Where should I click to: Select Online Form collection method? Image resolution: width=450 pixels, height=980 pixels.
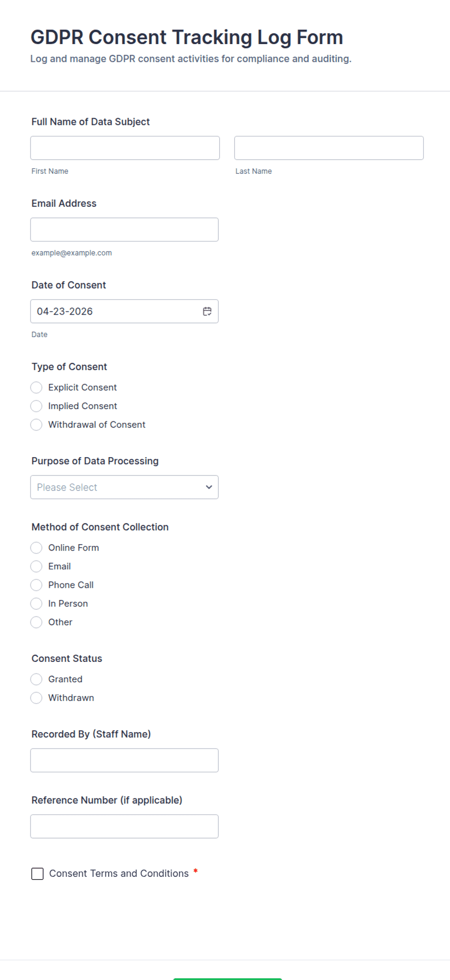pyautogui.click(x=36, y=548)
